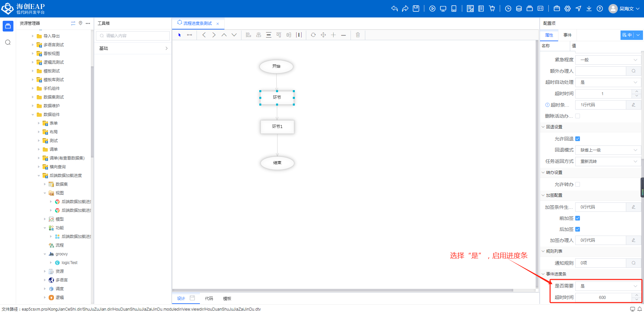Click the align left icon

point(249,35)
